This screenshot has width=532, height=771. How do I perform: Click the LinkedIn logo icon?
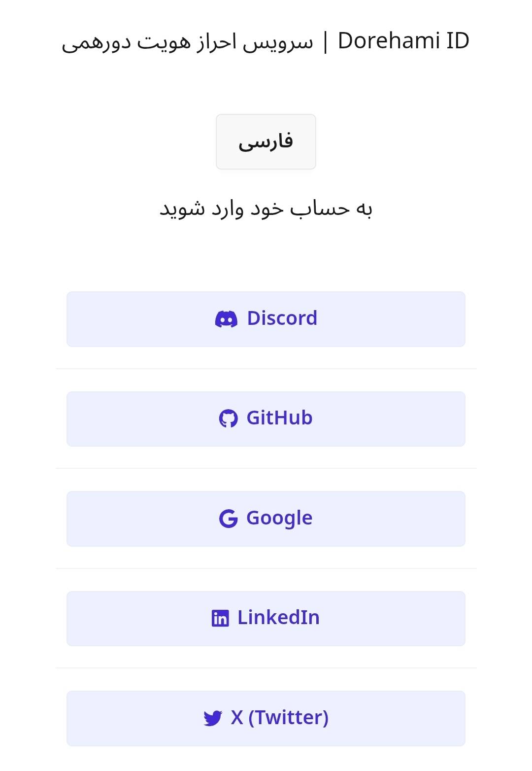tap(220, 618)
